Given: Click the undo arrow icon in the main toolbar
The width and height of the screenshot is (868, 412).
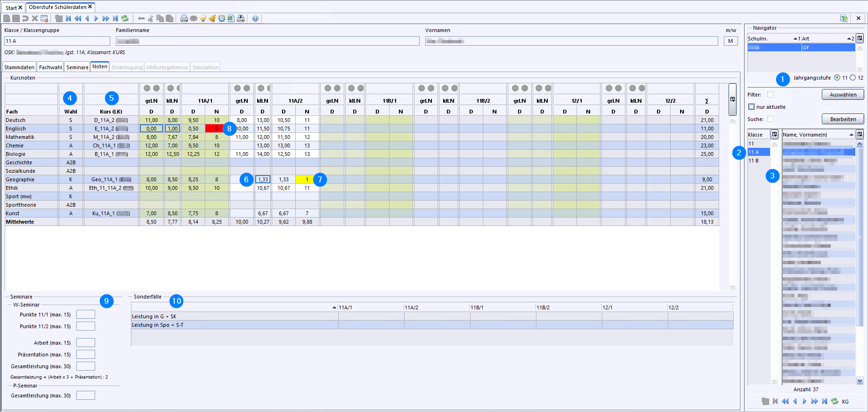Looking at the screenshot, I should point(25,18).
